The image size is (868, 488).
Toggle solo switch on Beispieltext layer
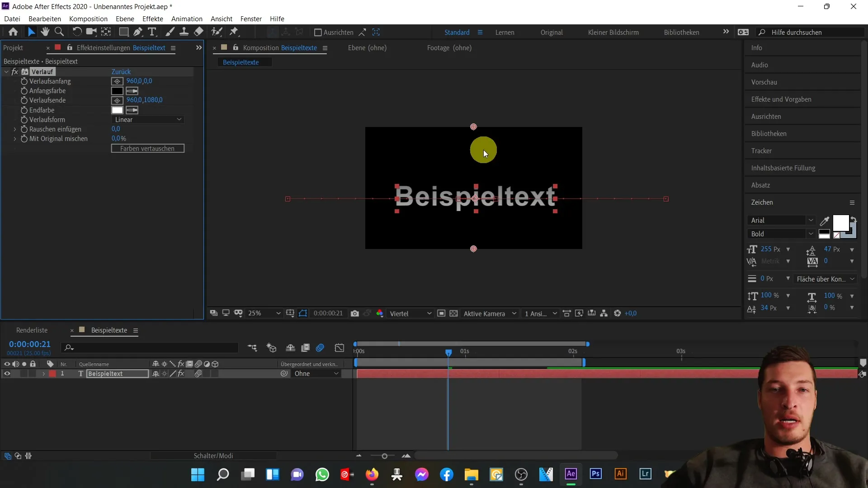coord(24,373)
